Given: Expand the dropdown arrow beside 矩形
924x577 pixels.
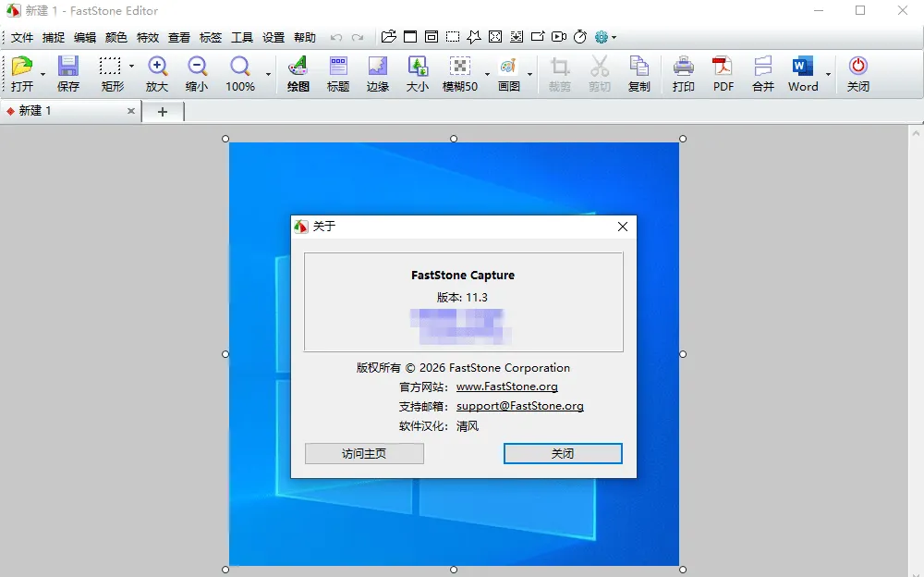Looking at the screenshot, I should coord(131,66).
